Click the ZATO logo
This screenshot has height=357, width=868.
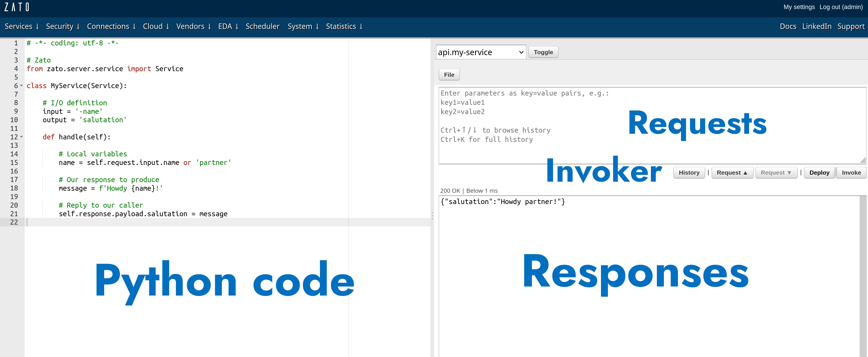tap(17, 7)
